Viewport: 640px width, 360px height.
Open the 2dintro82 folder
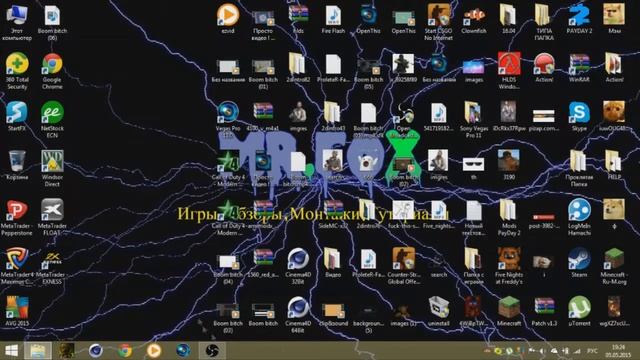(x=298, y=67)
